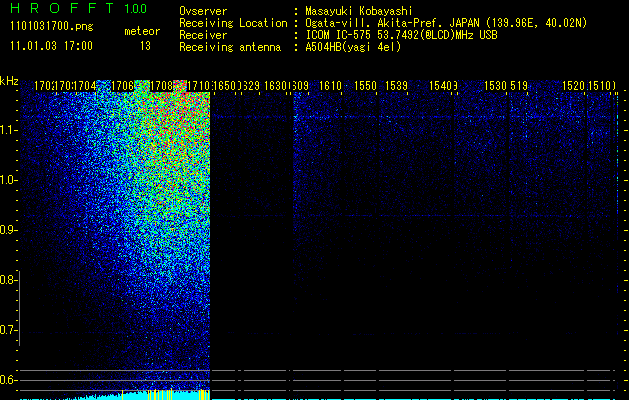Click the 1530 time marker
The height and width of the screenshot is (400, 629).
point(495,86)
